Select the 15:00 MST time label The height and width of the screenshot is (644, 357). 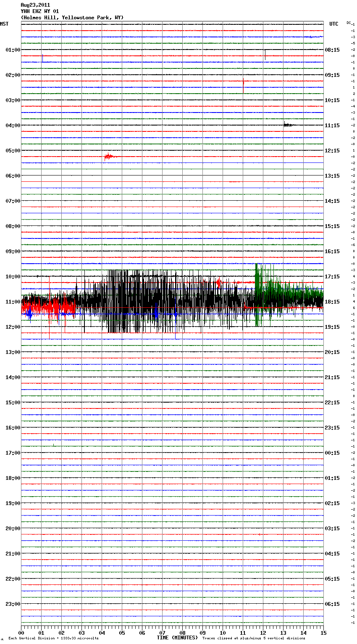[x=13, y=402]
